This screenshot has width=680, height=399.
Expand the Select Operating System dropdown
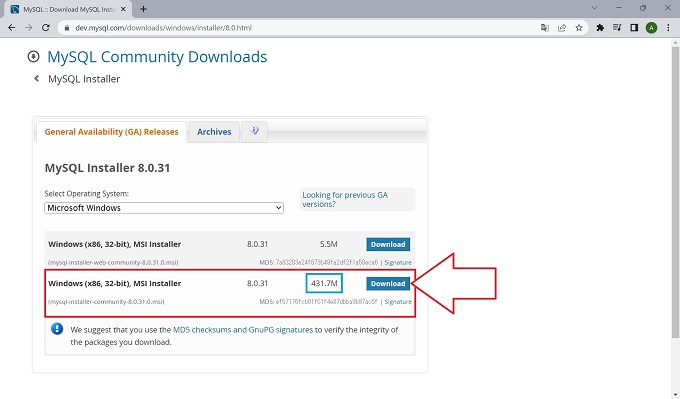[x=164, y=208]
